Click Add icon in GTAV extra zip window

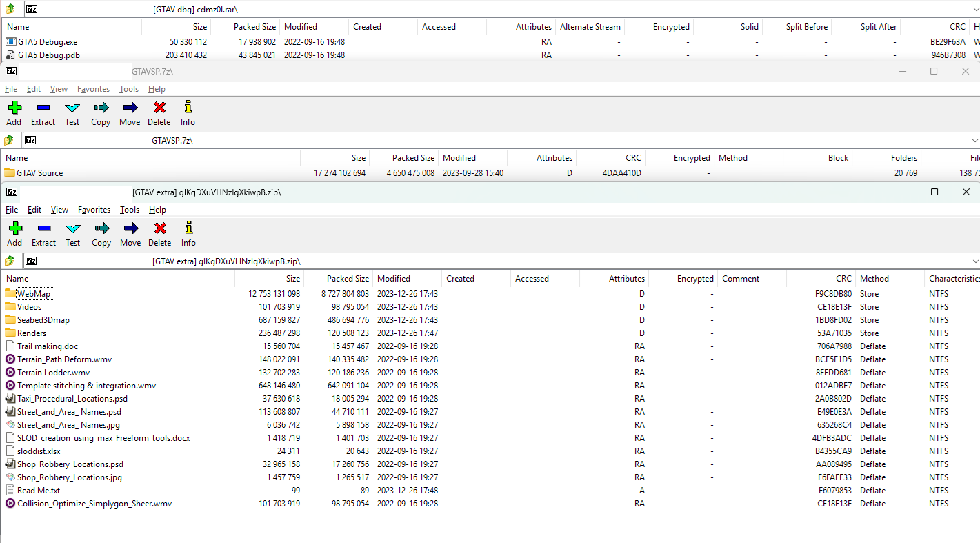click(14, 228)
